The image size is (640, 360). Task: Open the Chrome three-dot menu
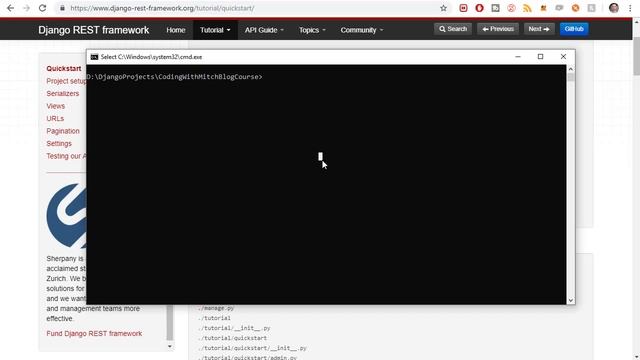tap(630, 8)
